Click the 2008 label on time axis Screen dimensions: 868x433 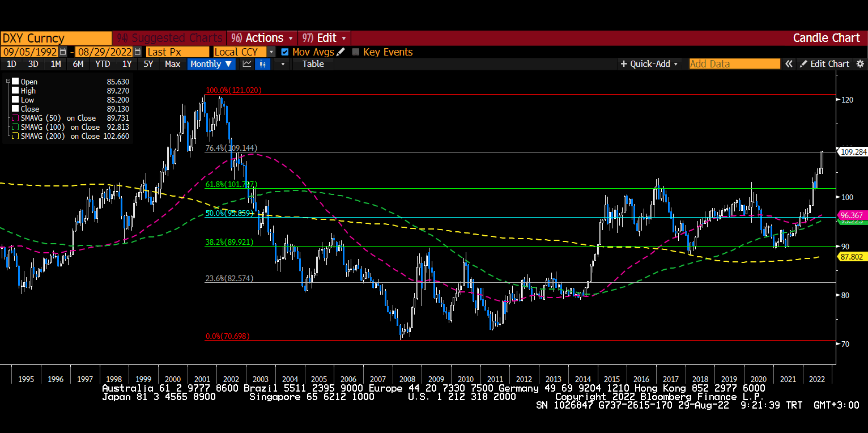pos(407,379)
